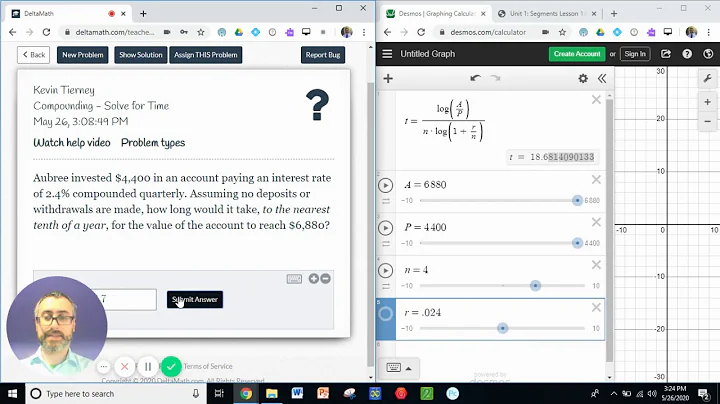Open Desmos expression list settings gear
Image resolution: width=720 pixels, height=404 pixels.
pyautogui.click(x=583, y=79)
